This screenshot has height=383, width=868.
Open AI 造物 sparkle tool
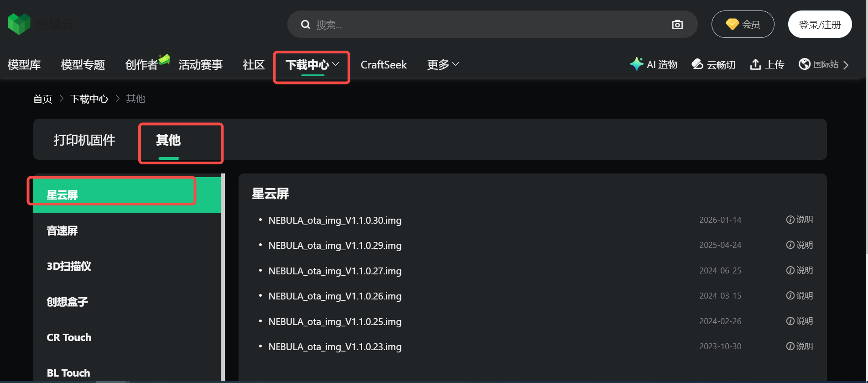click(x=653, y=64)
